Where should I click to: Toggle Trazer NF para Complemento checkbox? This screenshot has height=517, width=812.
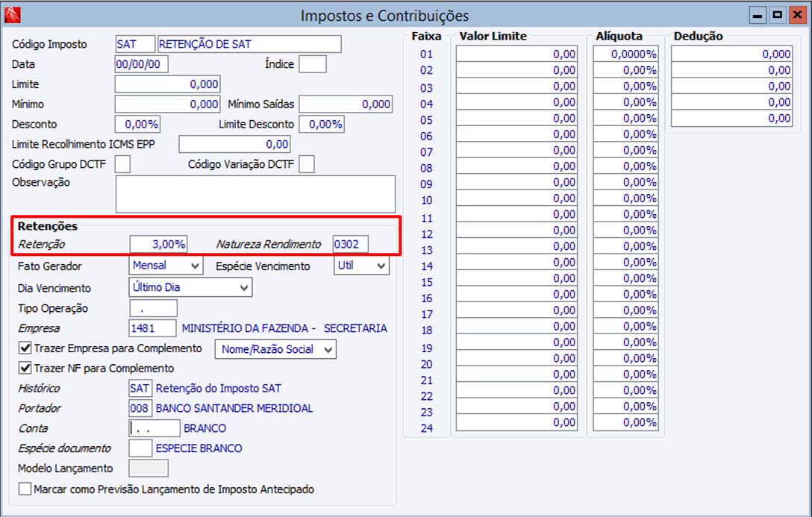pos(25,368)
